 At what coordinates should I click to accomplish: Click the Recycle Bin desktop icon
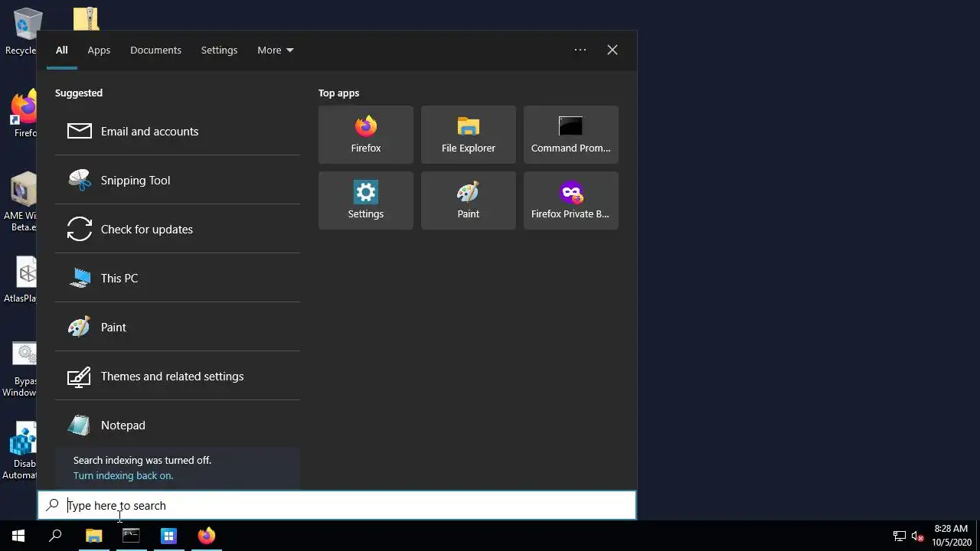(x=23, y=31)
